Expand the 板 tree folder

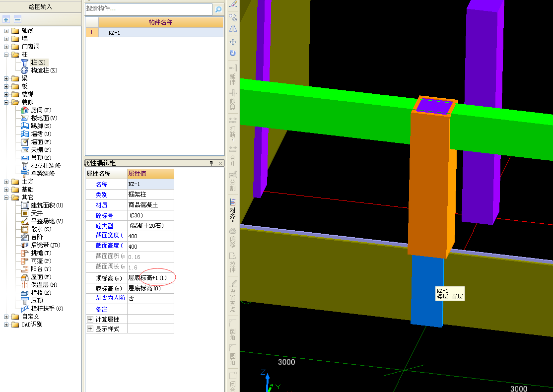(x=6, y=86)
